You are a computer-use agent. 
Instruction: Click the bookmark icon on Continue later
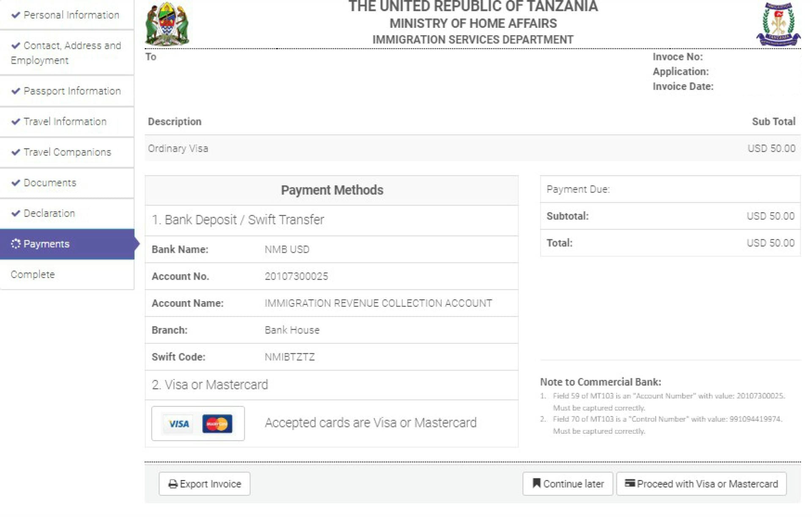(x=536, y=483)
